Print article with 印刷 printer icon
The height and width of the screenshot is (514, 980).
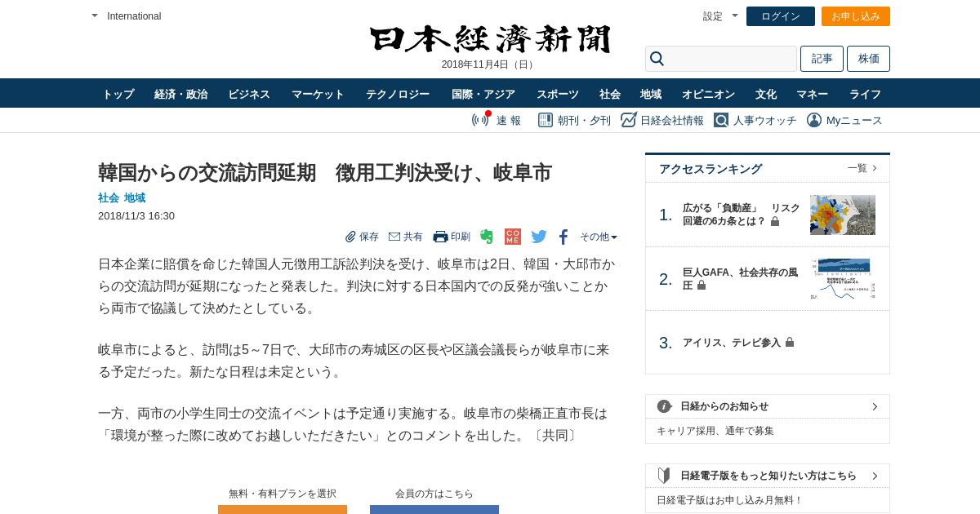[440, 237]
